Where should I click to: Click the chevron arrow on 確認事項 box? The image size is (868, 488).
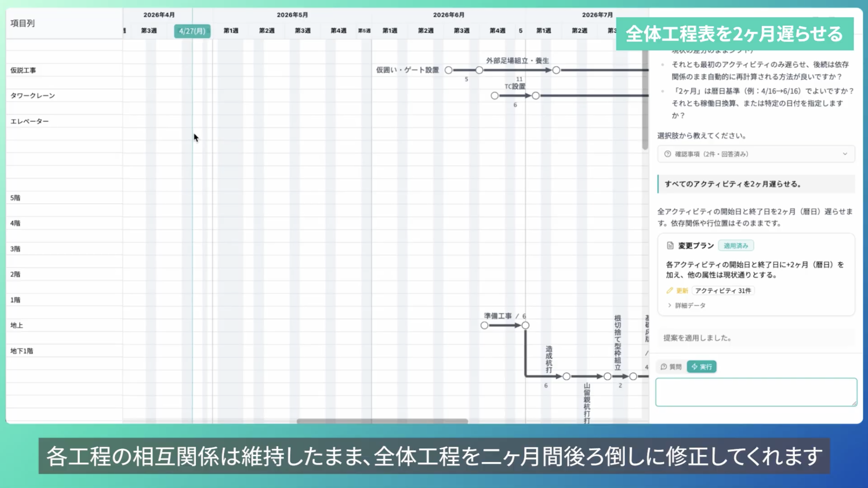click(x=845, y=154)
